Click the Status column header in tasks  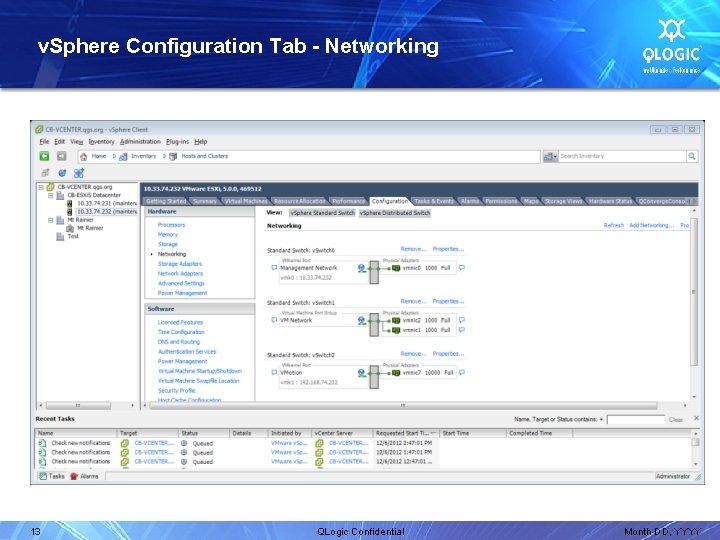point(203,433)
